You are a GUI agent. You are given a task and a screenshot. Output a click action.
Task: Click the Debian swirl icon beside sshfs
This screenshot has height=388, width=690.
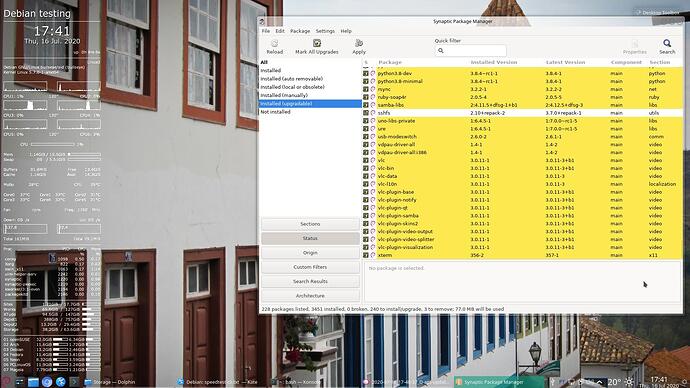373,113
